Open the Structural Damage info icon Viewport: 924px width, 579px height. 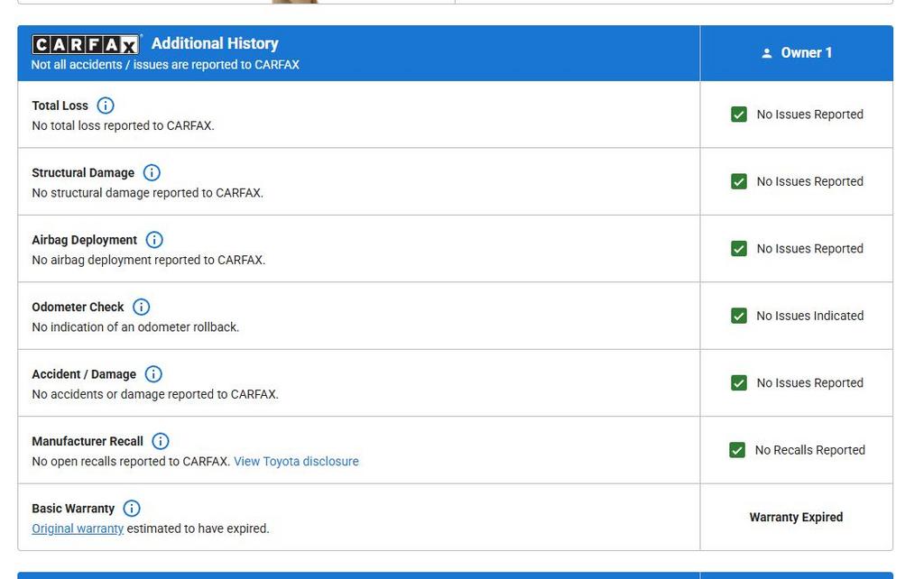(152, 172)
